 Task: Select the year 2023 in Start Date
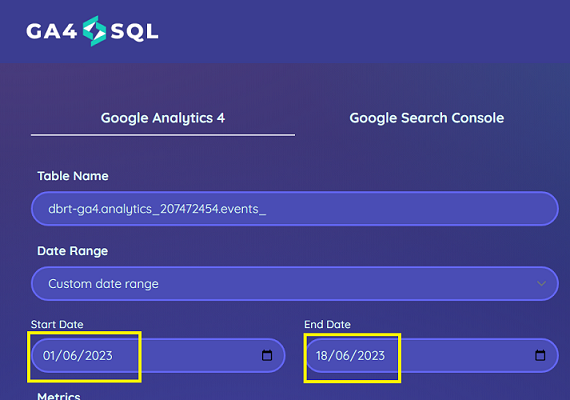pyautogui.click(x=99, y=356)
